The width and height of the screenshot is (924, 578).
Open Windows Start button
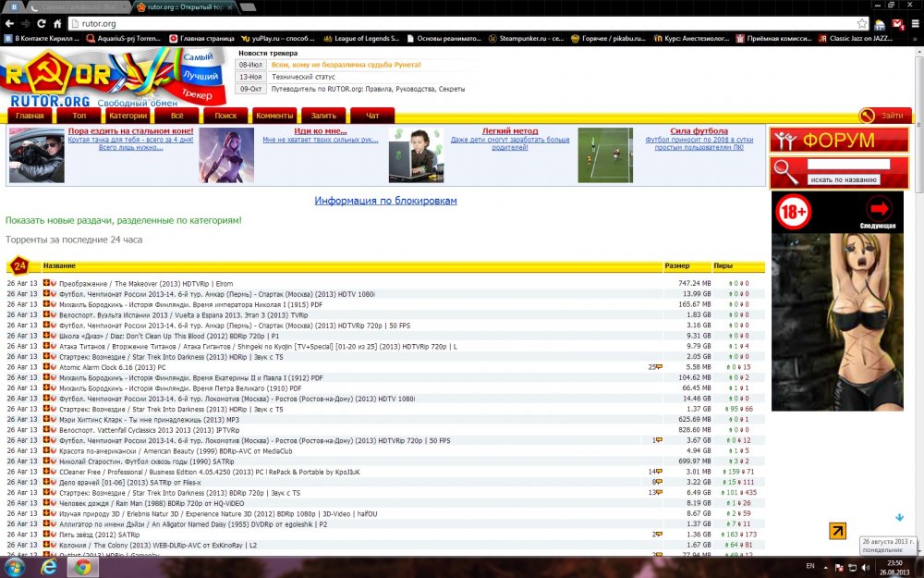(14, 568)
